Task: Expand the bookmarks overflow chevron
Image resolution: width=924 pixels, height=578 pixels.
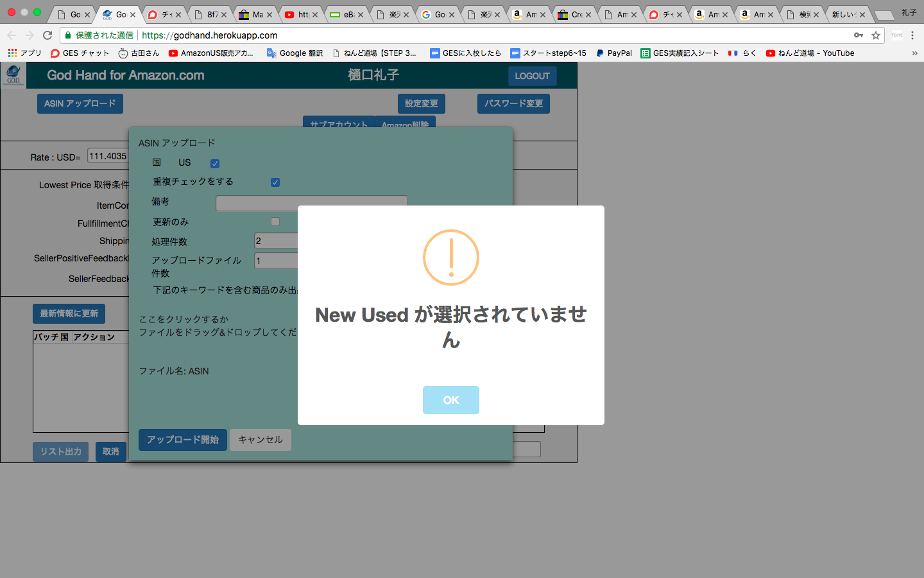Action: [x=914, y=53]
